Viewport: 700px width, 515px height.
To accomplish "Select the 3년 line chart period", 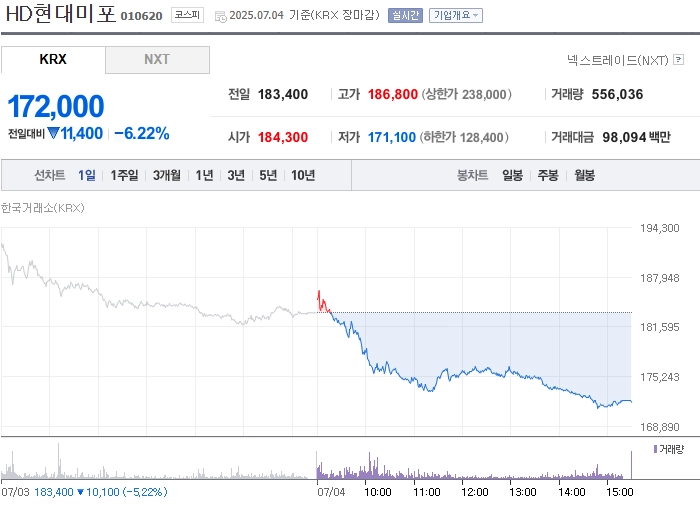I will [x=236, y=175].
